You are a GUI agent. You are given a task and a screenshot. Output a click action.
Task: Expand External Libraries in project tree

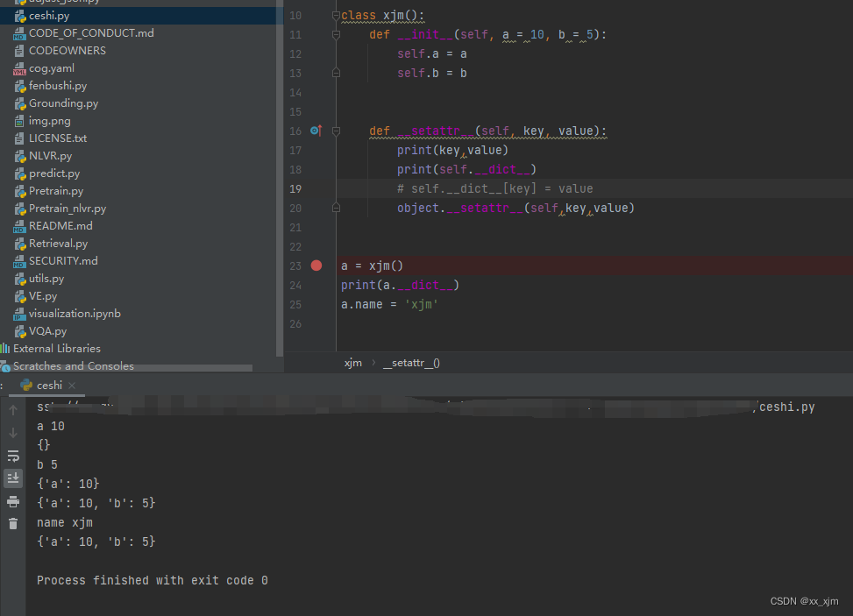56,349
